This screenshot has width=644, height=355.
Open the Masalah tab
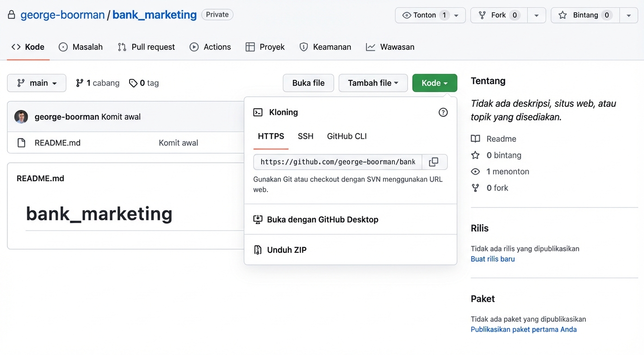point(81,47)
